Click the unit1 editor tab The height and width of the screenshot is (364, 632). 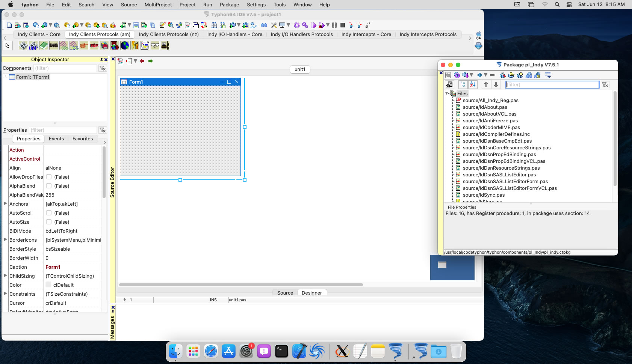point(300,69)
